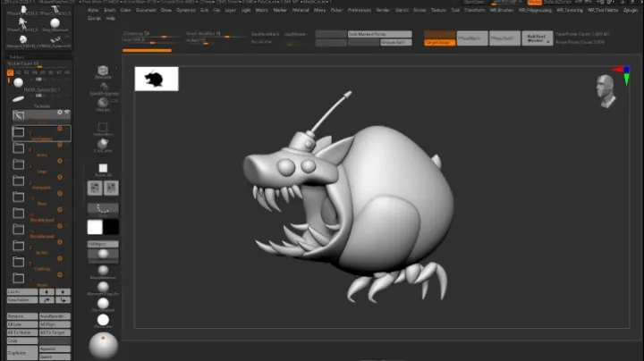This screenshot has width=644, height=361.
Task: Click the New Folder button
Action: pyautogui.click(x=22, y=300)
